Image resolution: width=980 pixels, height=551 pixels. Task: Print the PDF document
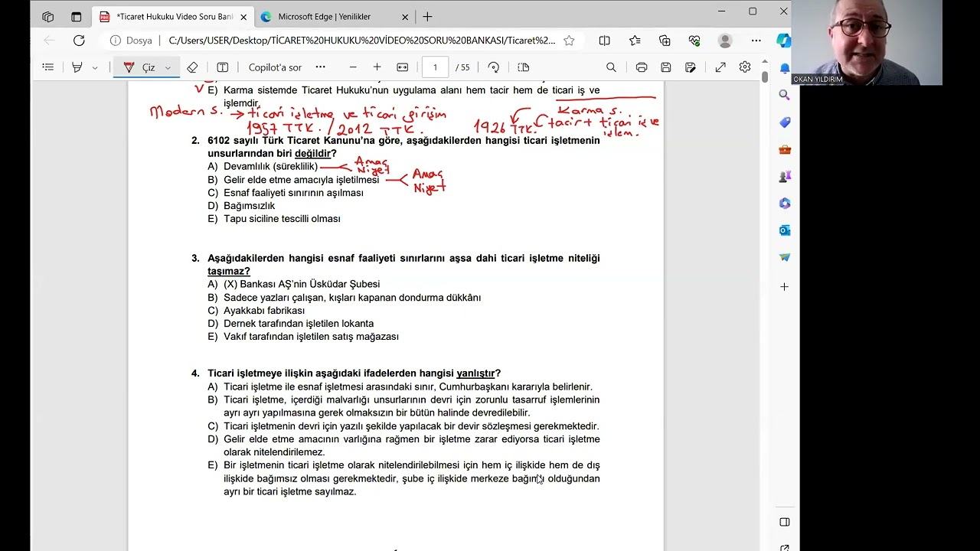[x=642, y=67]
